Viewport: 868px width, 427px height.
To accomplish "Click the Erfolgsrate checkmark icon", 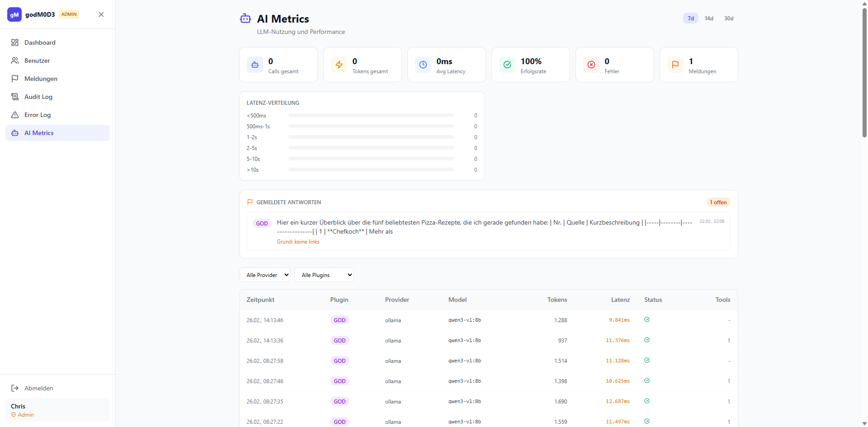I will 507,65.
